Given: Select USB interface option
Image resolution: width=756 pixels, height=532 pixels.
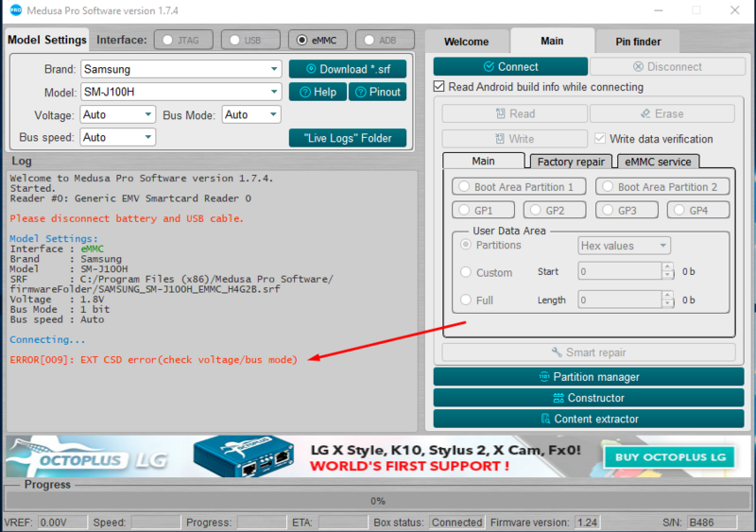Looking at the screenshot, I should pyautogui.click(x=250, y=40).
